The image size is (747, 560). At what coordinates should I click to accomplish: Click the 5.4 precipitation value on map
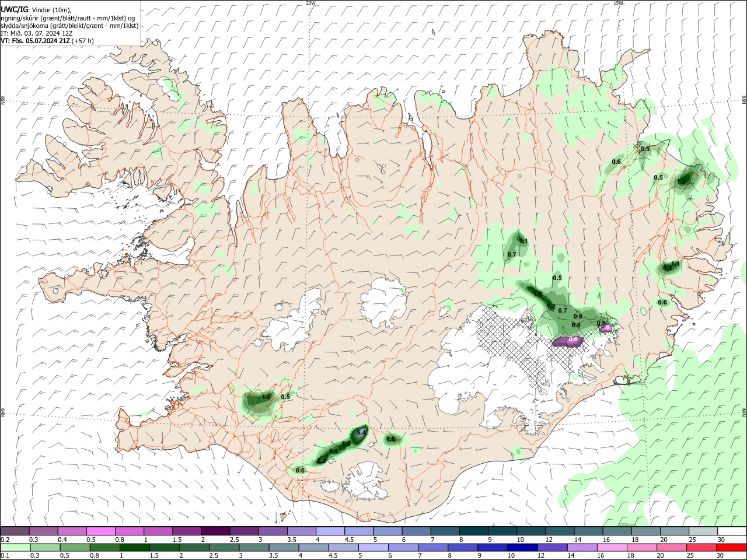tap(361, 432)
